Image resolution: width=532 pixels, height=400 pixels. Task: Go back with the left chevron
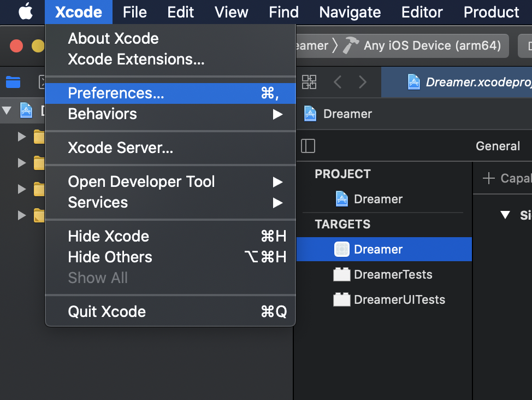click(x=337, y=82)
